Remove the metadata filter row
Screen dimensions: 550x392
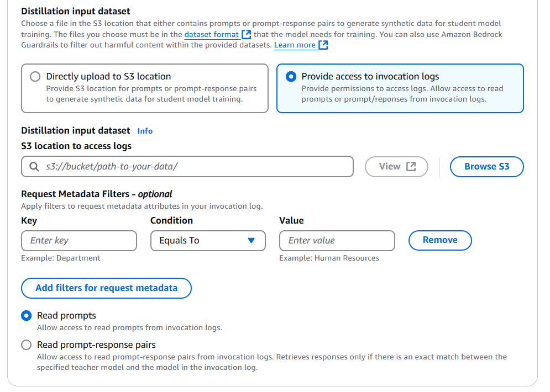pyautogui.click(x=440, y=240)
